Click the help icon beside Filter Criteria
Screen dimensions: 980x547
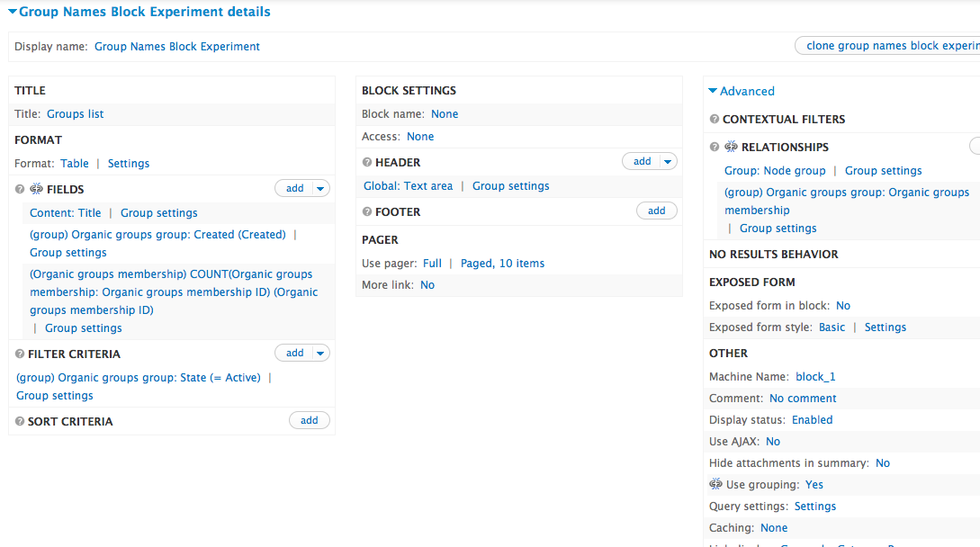(20, 354)
